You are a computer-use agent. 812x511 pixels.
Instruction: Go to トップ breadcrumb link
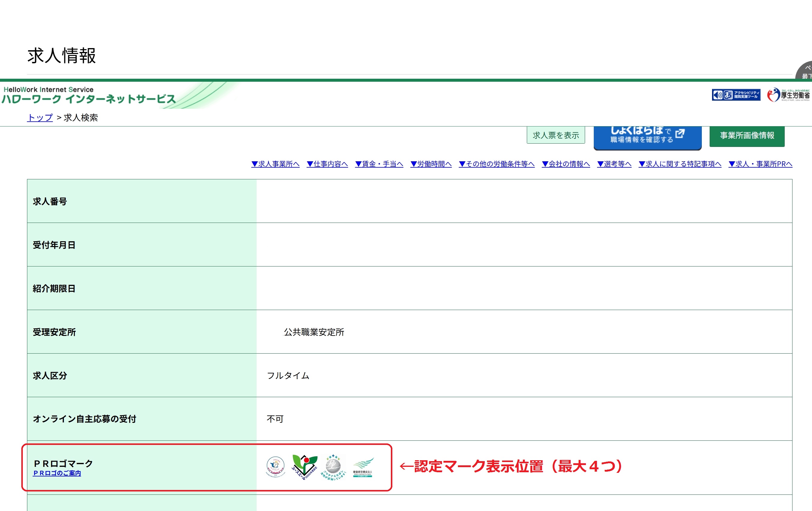[40, 117]
